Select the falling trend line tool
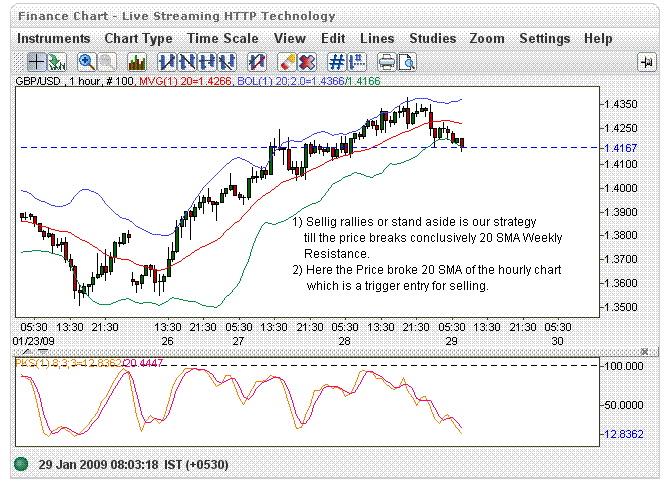Image resolution: width=672 pixels, height=486 pixels. (187, 62)
